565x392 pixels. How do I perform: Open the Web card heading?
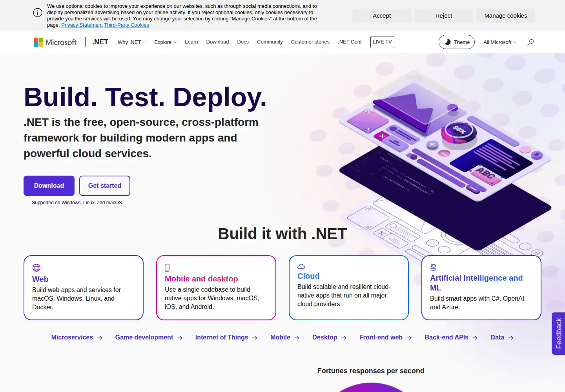point(40,279)
